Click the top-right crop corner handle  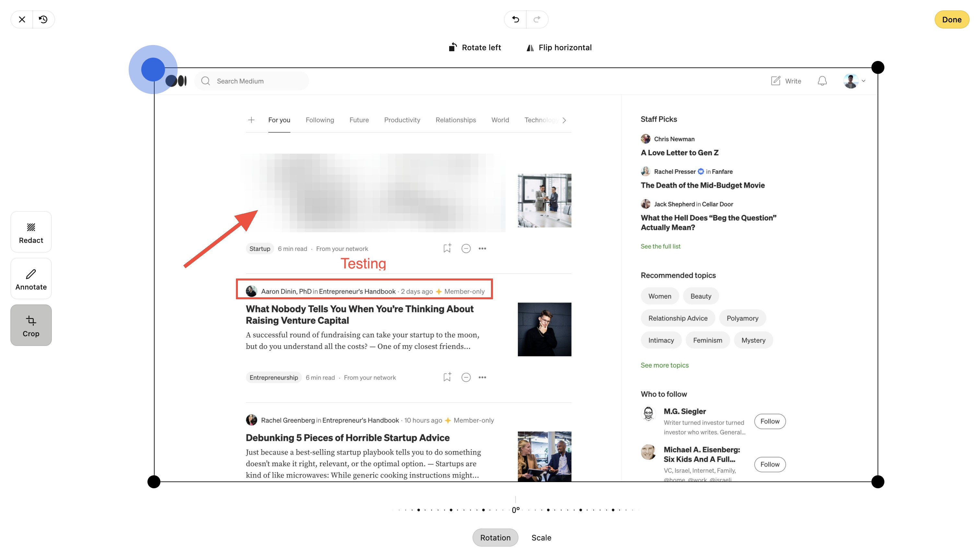tap(878, 68)
